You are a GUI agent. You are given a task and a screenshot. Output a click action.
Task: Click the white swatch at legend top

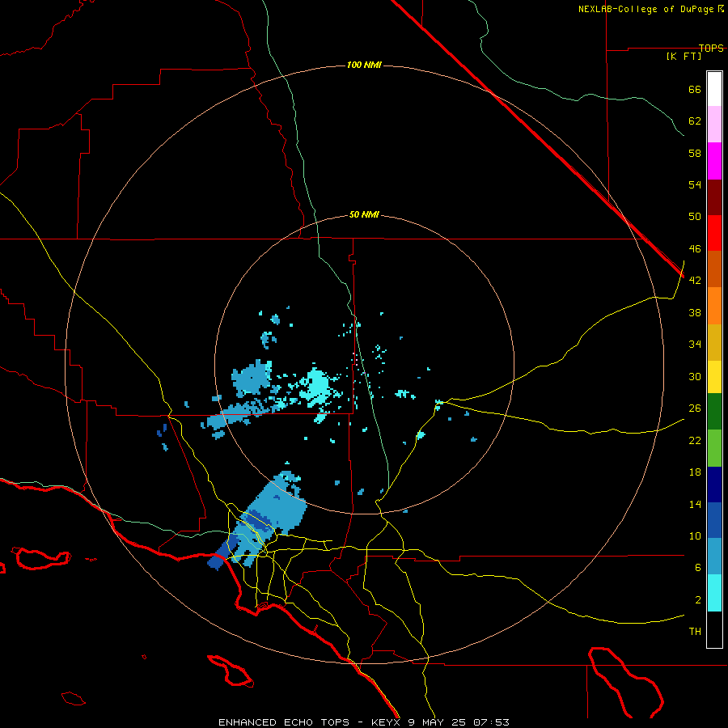pos(714,89)
